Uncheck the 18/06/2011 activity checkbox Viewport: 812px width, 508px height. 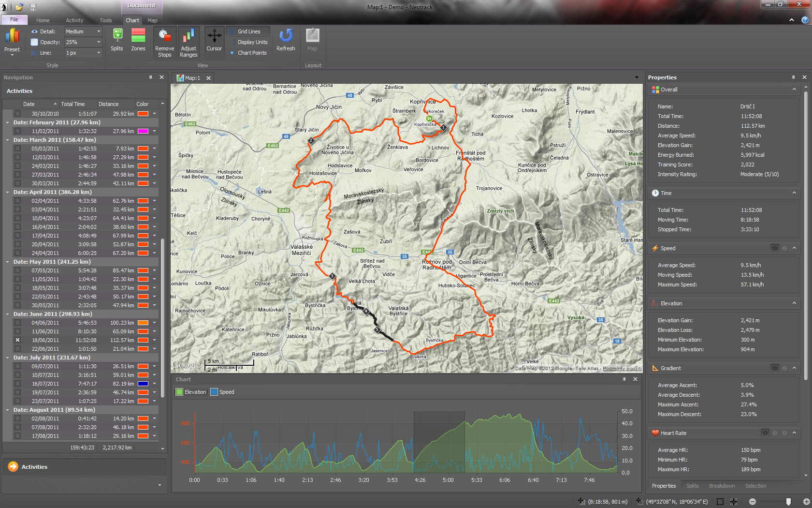(x=18, y=340)
